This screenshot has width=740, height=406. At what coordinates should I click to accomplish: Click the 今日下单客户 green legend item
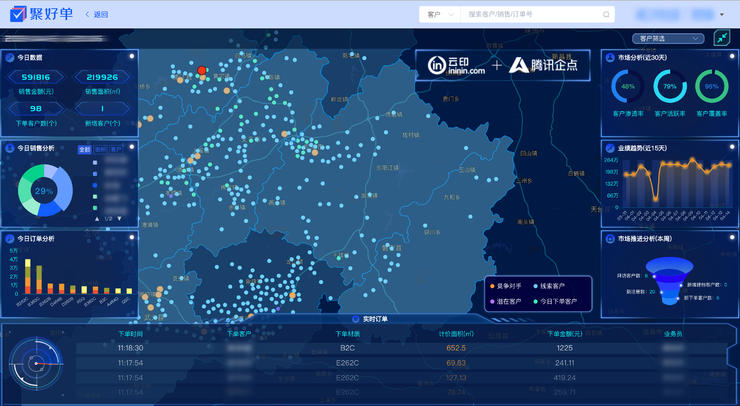coord(555,301)
